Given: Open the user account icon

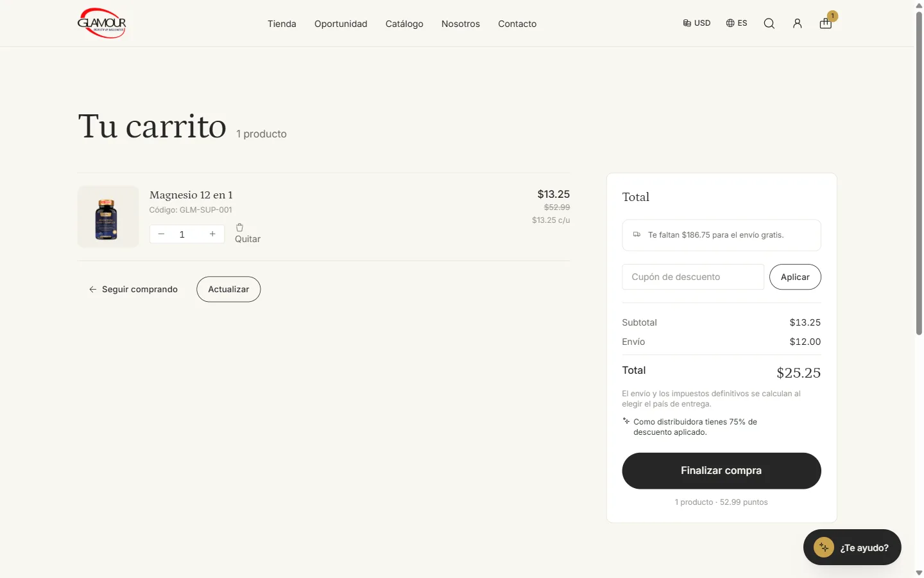Looking at the screenshot, I should (x=797, y=24).
